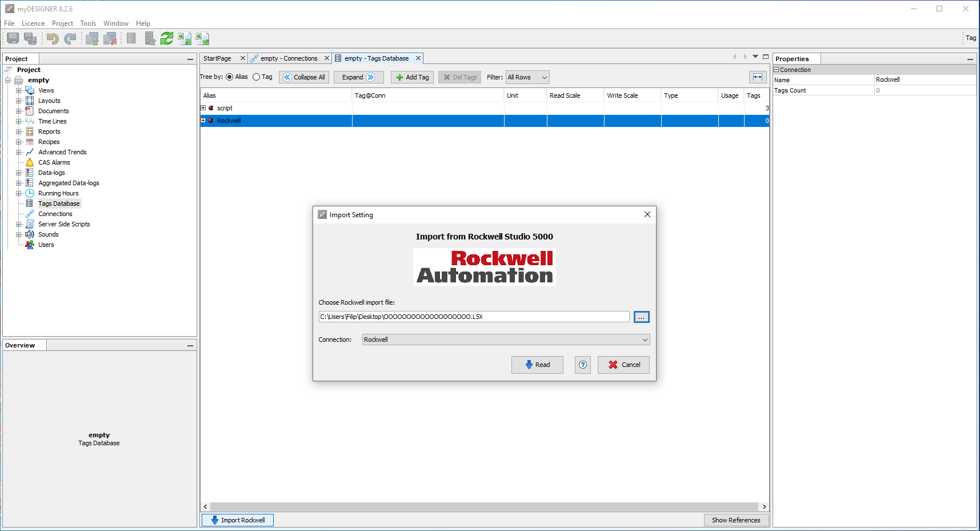Open the Filter All Rows dropdown
This screenshot has height=531, width=980.
tap(528, 77)
